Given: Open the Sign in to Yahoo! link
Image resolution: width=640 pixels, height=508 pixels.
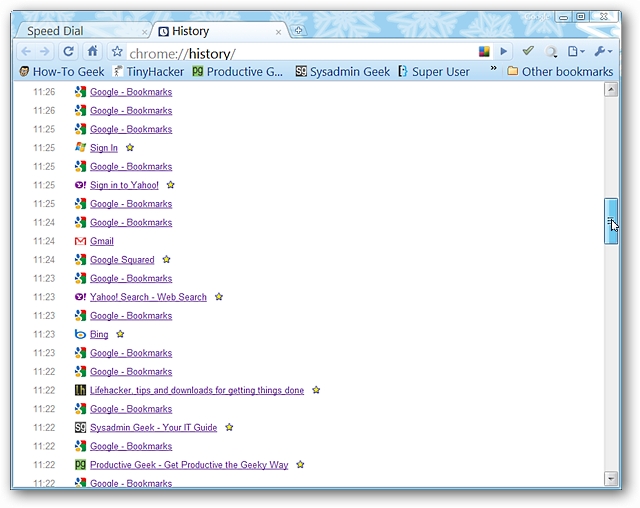Looking at the screenshot, I should 124,185.
